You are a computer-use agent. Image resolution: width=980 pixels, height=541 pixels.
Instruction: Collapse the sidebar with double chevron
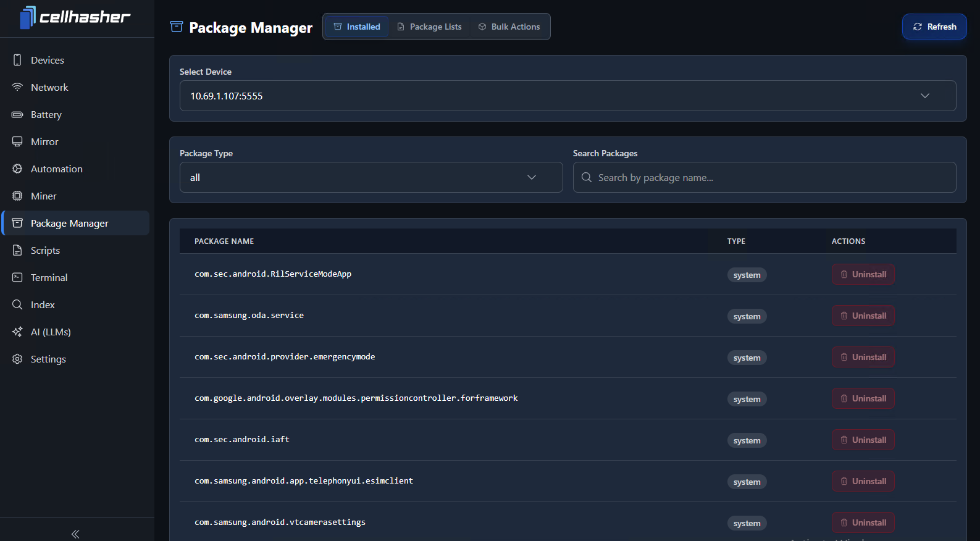pyautogui.click(x=75, y=534)
